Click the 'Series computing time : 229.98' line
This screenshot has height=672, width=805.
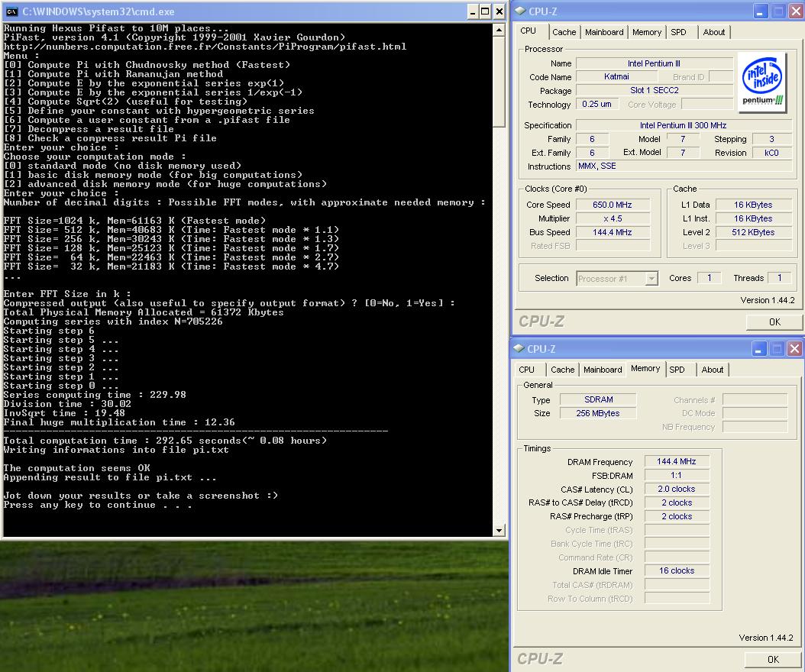[x=95, y=395]
